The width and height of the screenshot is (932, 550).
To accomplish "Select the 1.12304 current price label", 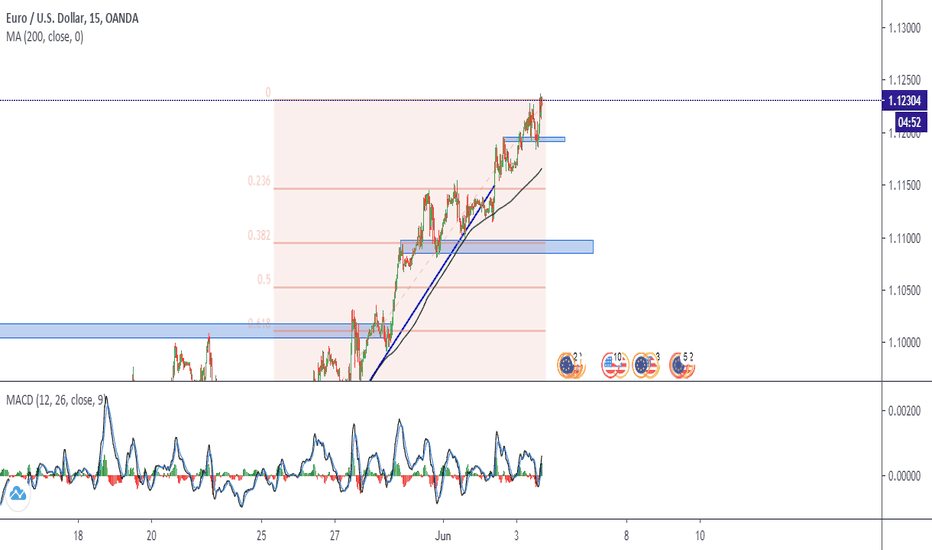I will (905, 100).
